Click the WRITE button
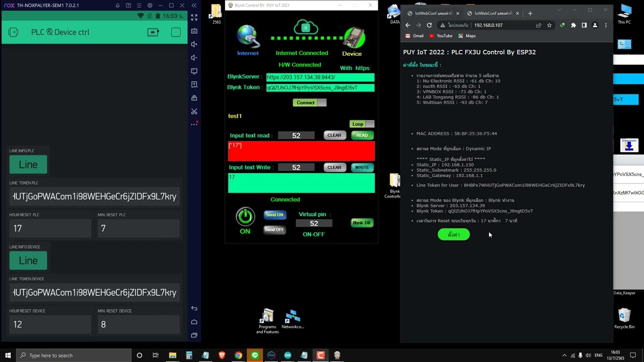The width and height of the screenshot is (644, 362). [362, 167]
